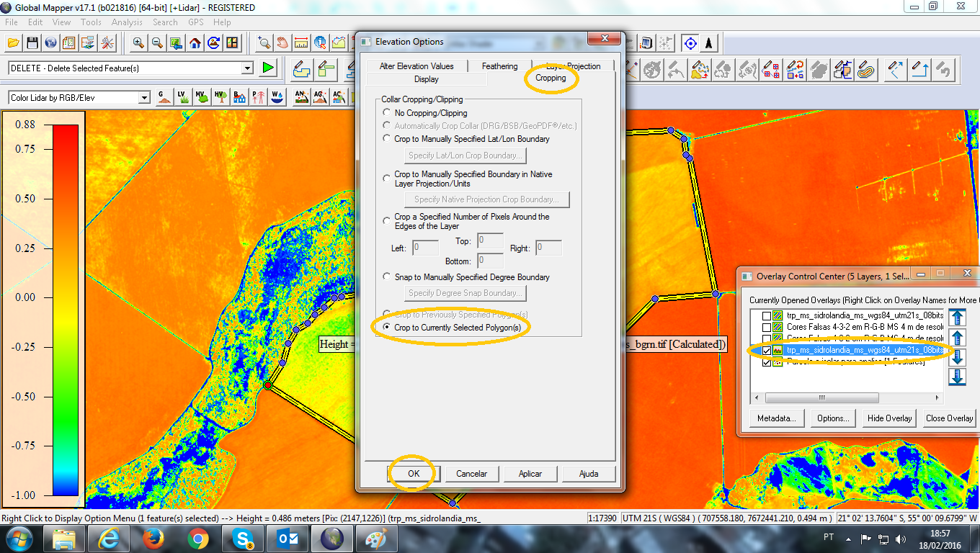Screen dimensions: 980x553
Task: Open the File menu
Action: point(12,22)
